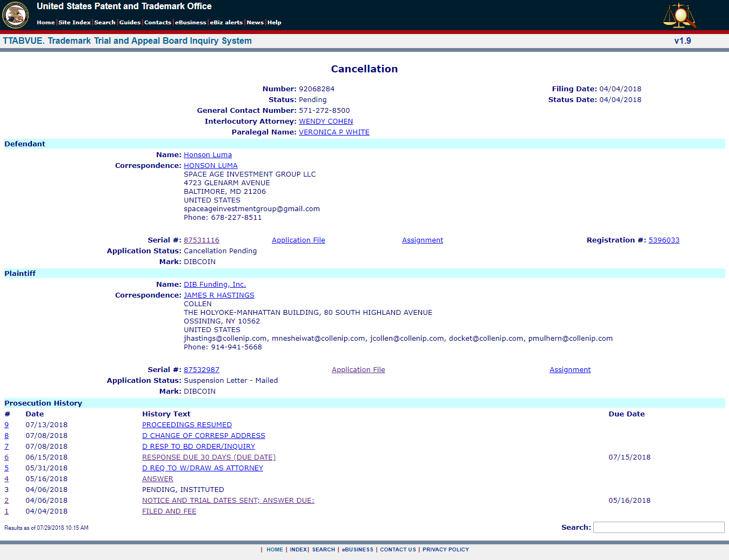Open D REQ TO W/DRAW AS ATTORNEY document
The image size is (729, 560).
(203, 468)
